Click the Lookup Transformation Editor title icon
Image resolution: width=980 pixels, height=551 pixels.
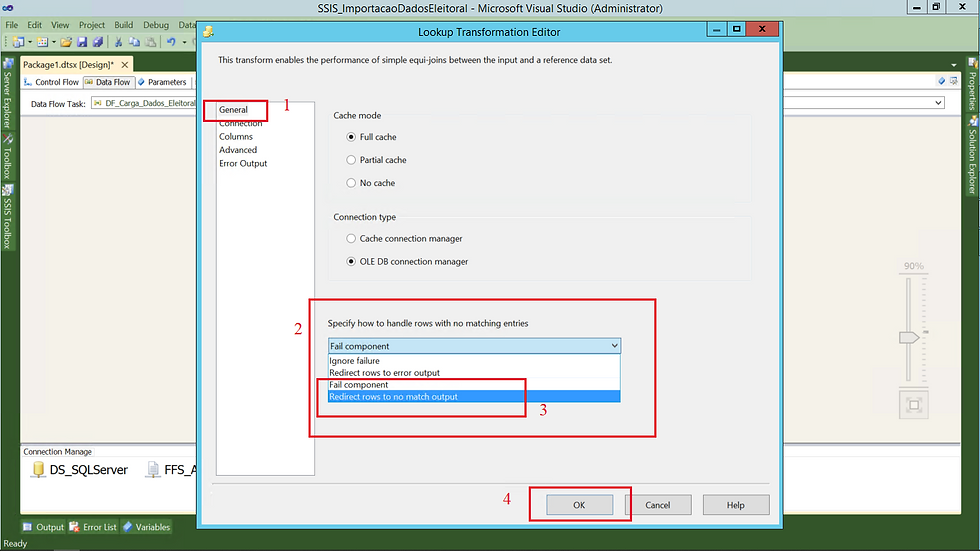coord(208,32)
